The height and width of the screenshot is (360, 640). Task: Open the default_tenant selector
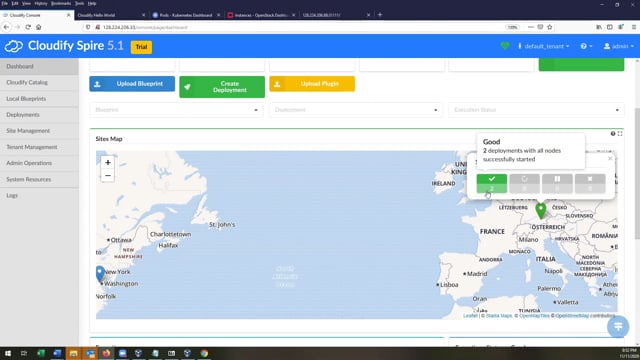[x=544, y=47]
